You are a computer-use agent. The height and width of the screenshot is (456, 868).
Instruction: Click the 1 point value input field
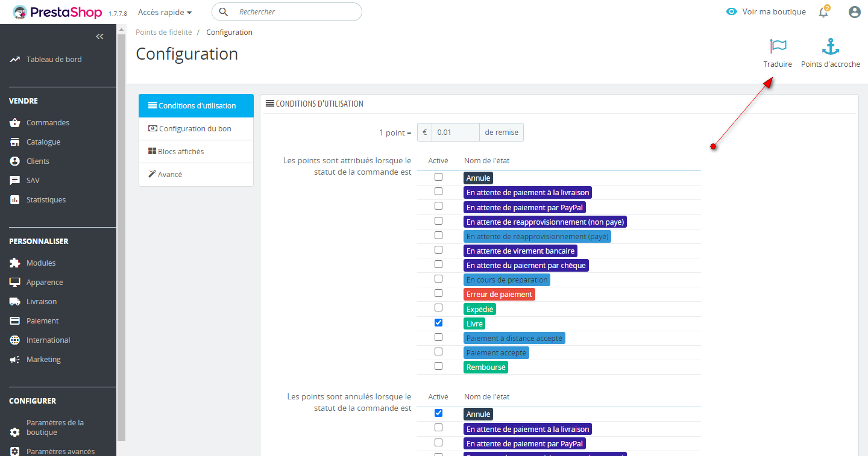click(x=455, y=133)
